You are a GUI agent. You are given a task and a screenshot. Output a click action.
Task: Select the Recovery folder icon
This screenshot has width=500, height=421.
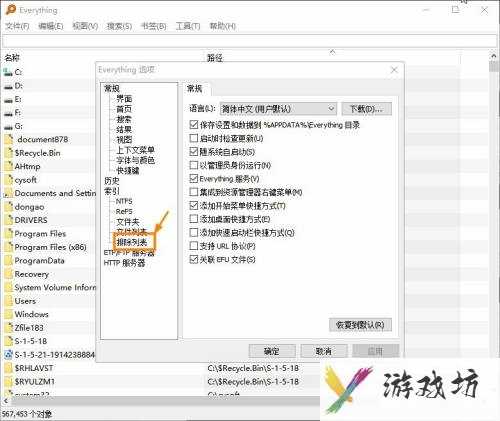pos(9,274)
